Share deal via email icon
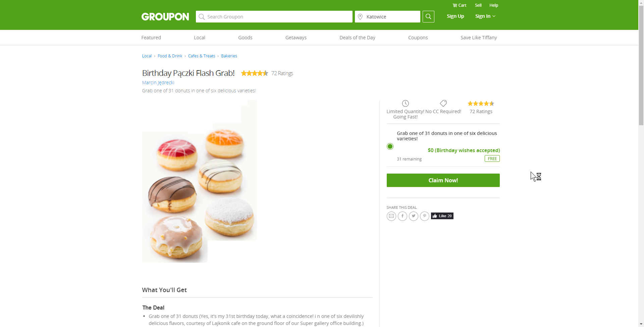644x327 pixels. point(391,216)
